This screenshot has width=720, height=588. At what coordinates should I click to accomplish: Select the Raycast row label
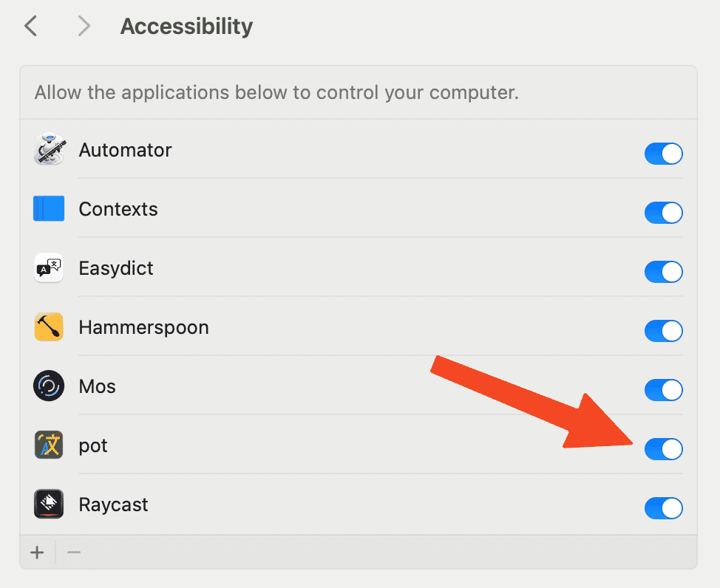(113, 505)
